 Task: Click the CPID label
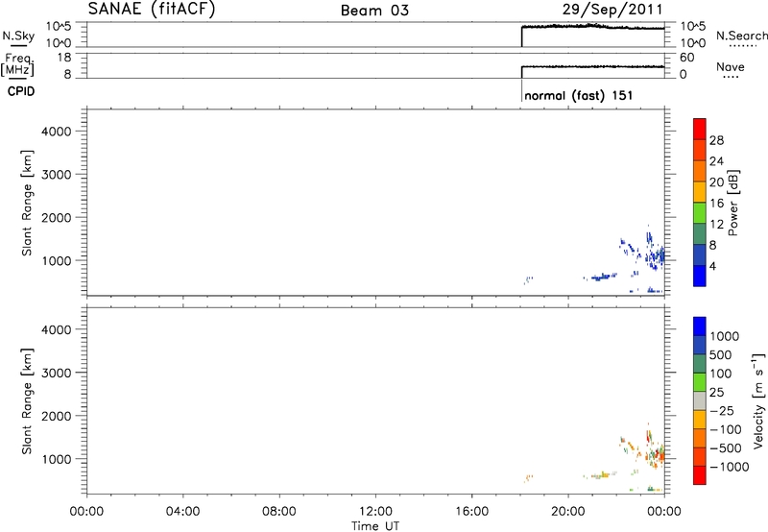click(21, 91)
